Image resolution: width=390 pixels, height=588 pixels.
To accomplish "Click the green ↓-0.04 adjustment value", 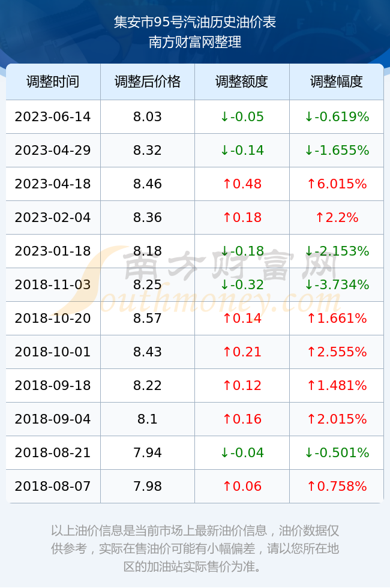I will (x=242, y=452).
